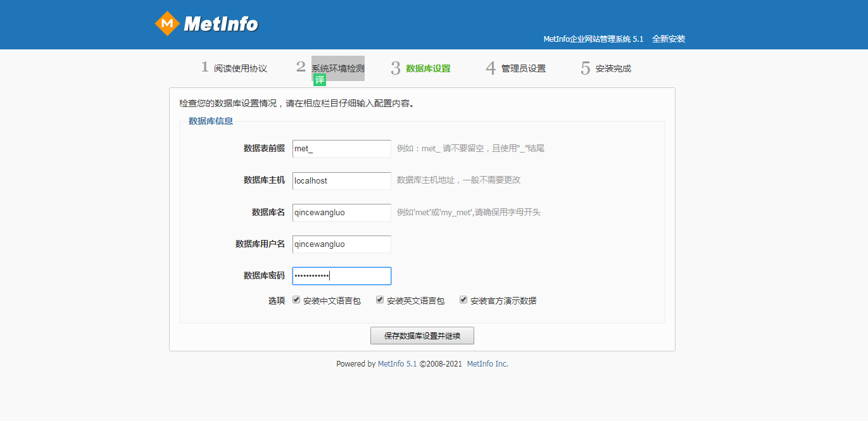Toggle 安装中文语言包 checkbox
868x421 pixels.
click(x=296, y=300)
